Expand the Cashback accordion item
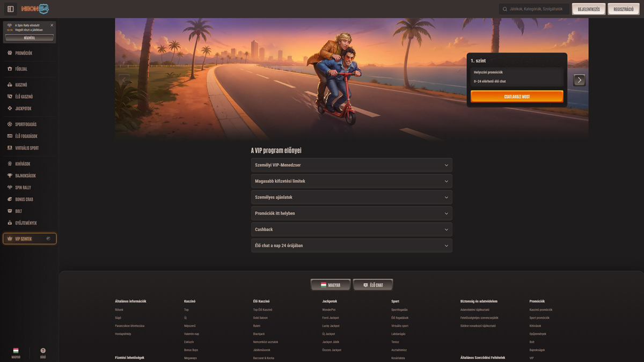 coord(352,230)
